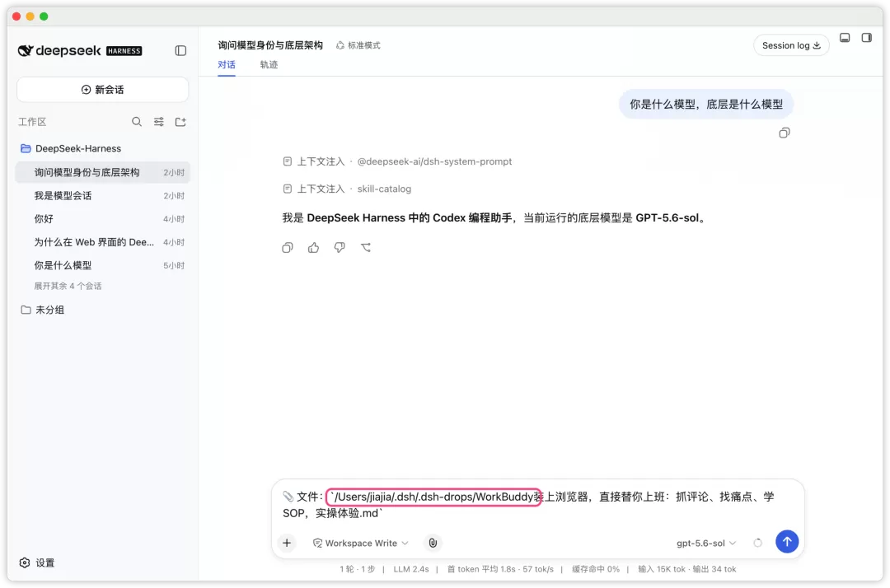Give thumbs up to the reply
890x588 pixels.
point(313,248)
